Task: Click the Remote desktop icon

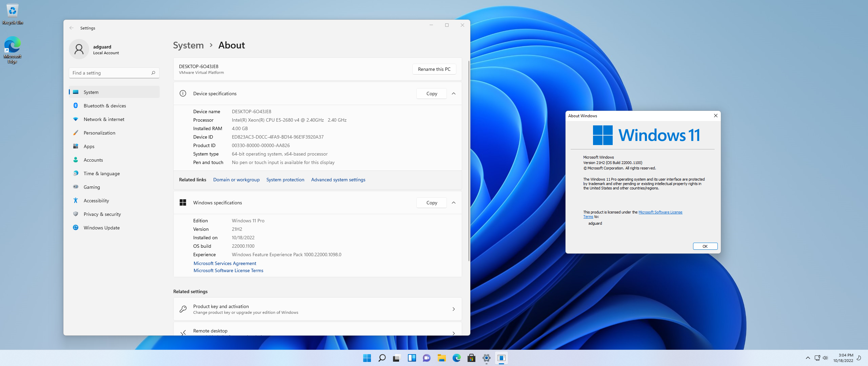Action: click(x=183, y=333)
